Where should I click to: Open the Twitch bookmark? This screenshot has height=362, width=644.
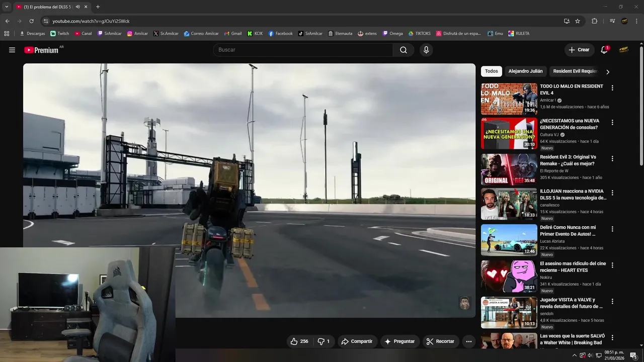click(60, 34)
